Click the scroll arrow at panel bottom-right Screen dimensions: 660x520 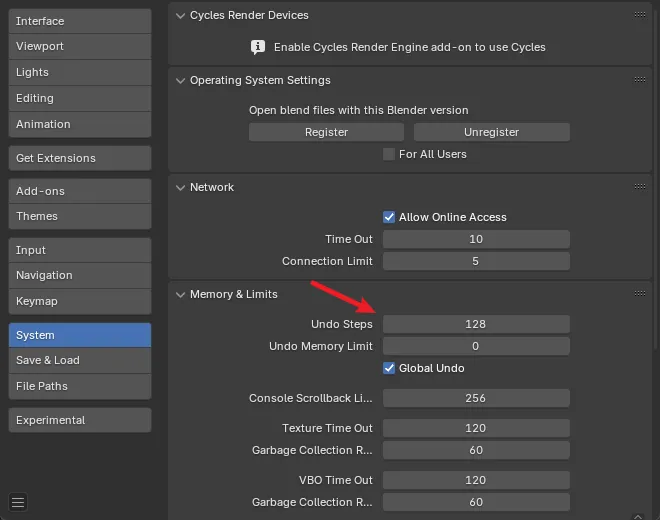[x=638, y=517]
